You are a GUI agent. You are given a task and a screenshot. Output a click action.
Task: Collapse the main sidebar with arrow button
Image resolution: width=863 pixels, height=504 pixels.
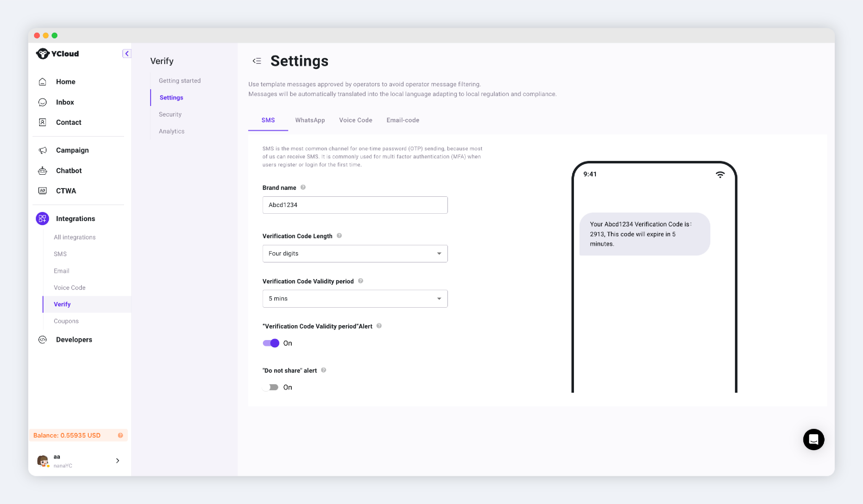(x=127, y=54)
